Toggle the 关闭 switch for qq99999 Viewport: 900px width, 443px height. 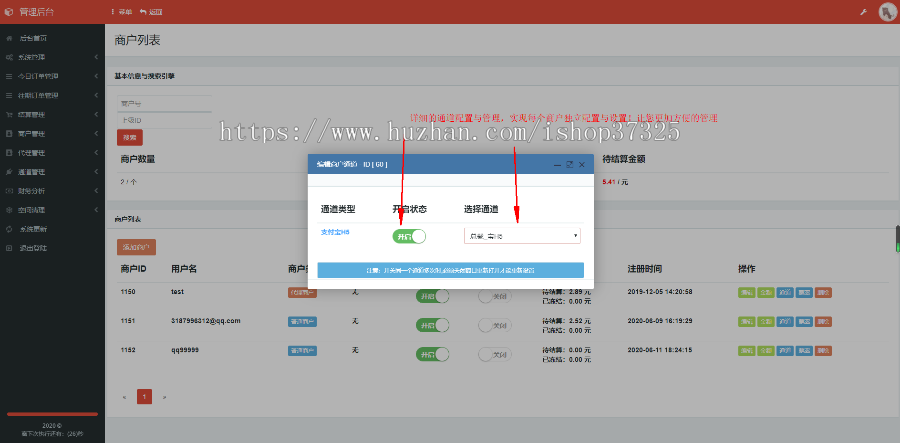click(x=495, y=355)
